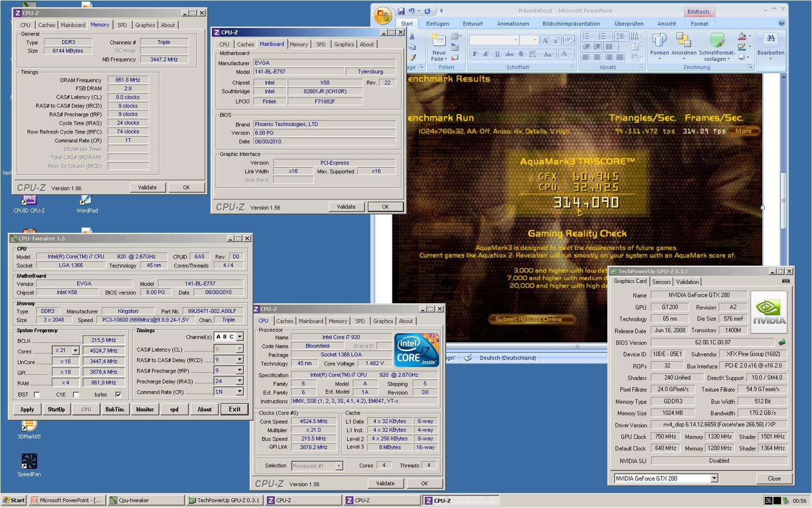Open the CPU-Z Processor #1 selection dropdown
Screen dimensions: 812x508
coord(339,466)
